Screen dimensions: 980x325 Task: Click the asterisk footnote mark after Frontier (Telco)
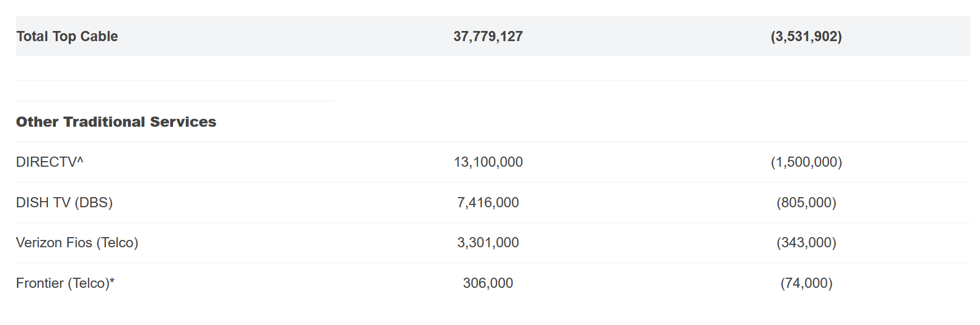point(112,281)
